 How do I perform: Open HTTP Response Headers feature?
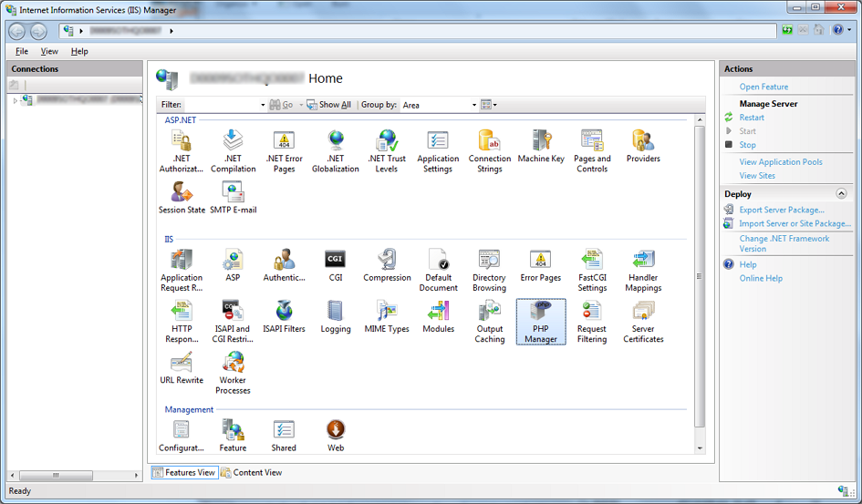(x=182, y=322)
